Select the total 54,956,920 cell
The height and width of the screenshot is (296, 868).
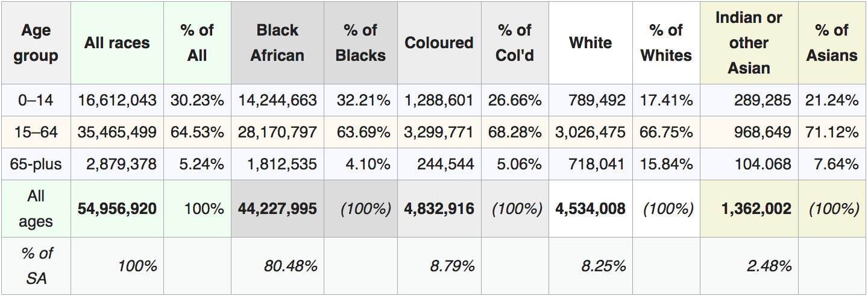point(117,209)
